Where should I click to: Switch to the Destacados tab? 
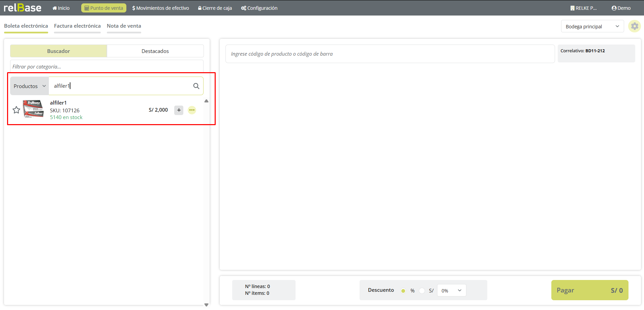[155, 51]
